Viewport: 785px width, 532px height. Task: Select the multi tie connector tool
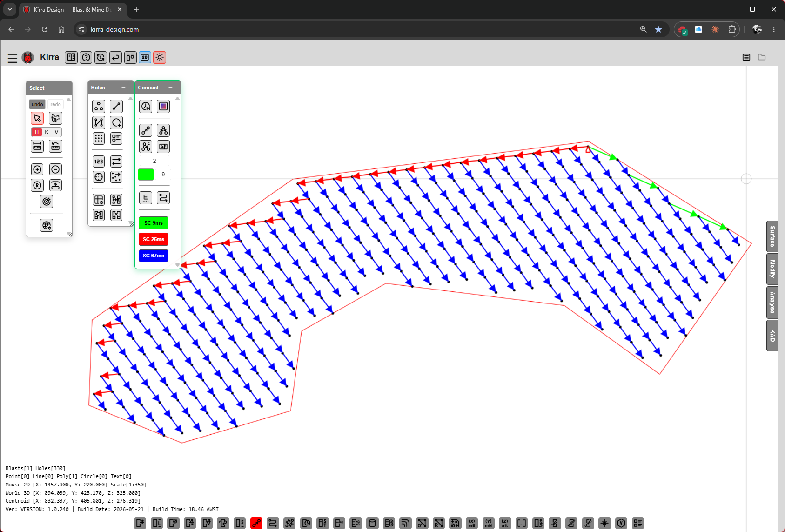pos(163,130)
